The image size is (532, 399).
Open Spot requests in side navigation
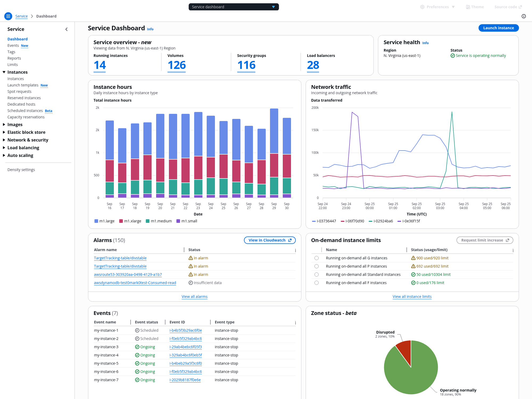point(19,92)
